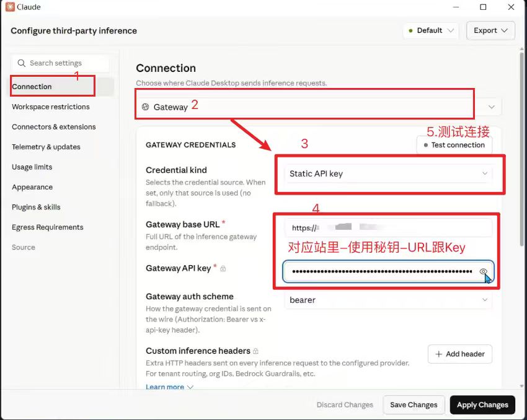Image resolution: width=527 pixels, height=420 pixels.
Task: Click the lock icon beside Gateway API key
Action: click(223, 269)
